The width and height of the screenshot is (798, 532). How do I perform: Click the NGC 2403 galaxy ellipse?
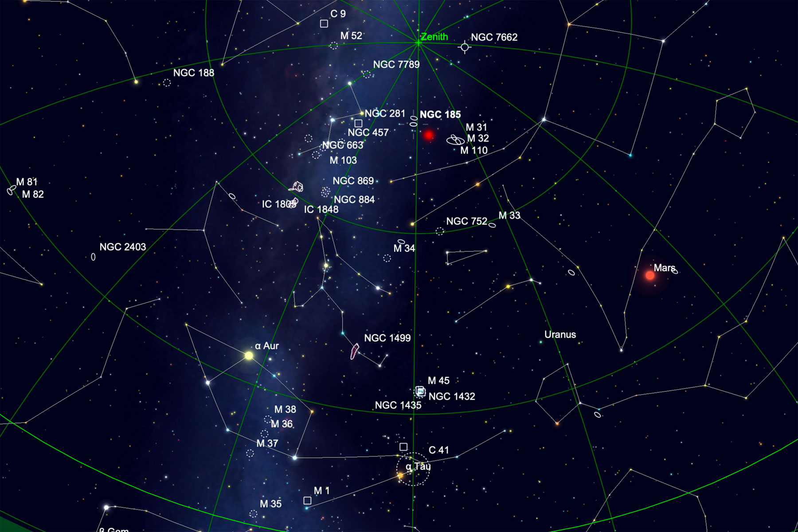click(93, 257)
